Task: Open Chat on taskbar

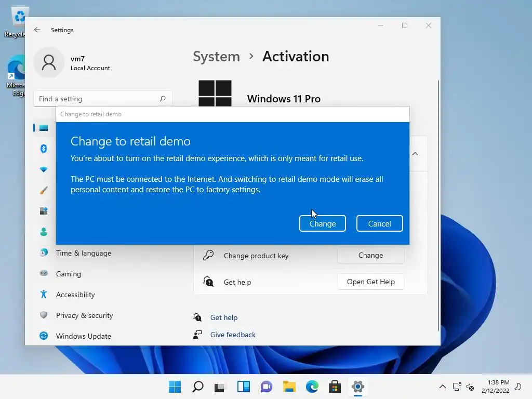Action: click(267, 387)
